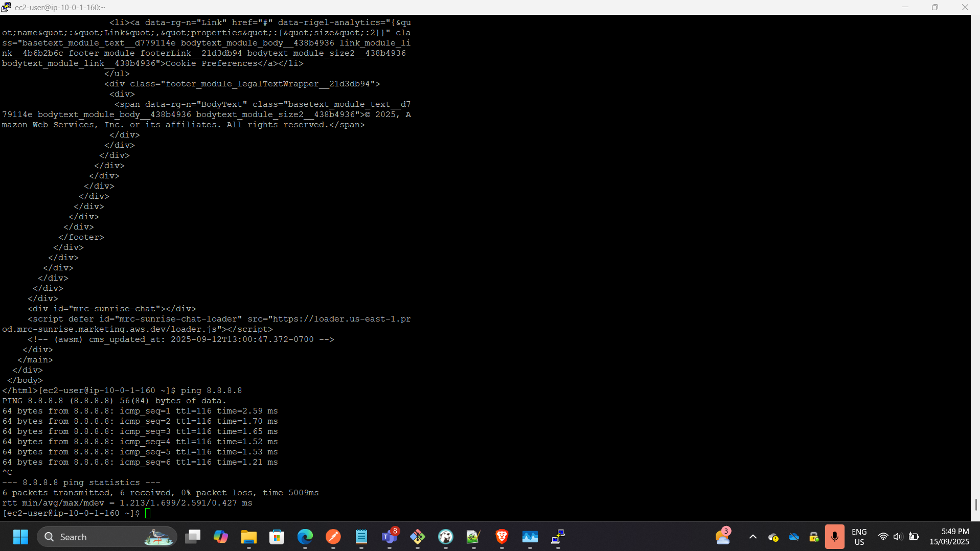The image size is (980, 551).
Task: Click the Git taskbar icon
Action: click(x=418, y=537)
